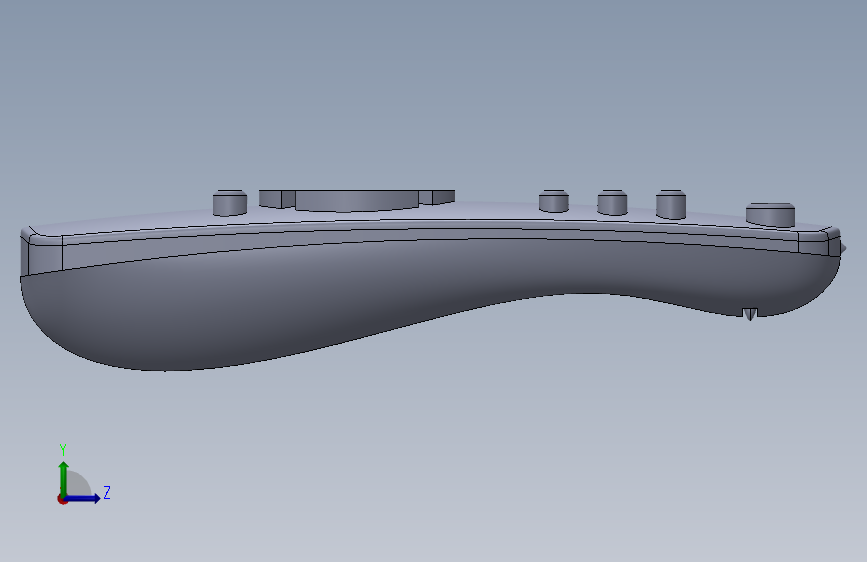Select the large circular navigation pad on top
867x562 pixels.
[357, 200]
